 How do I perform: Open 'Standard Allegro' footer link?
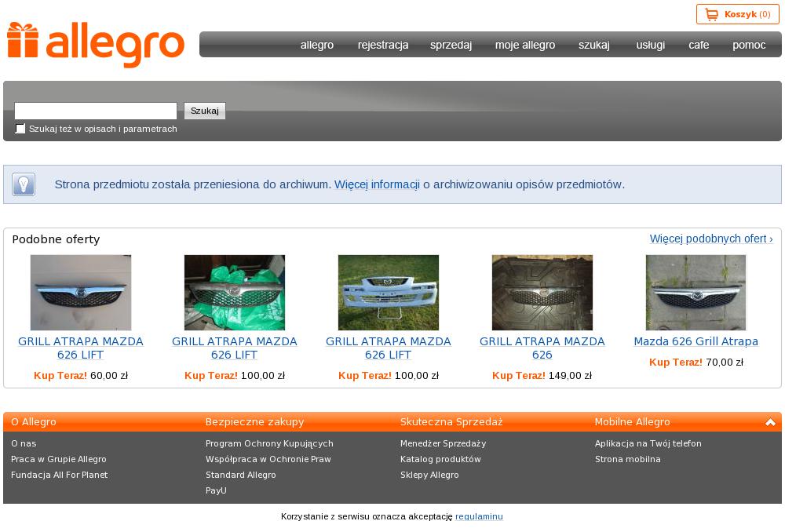tap(241, 475)
